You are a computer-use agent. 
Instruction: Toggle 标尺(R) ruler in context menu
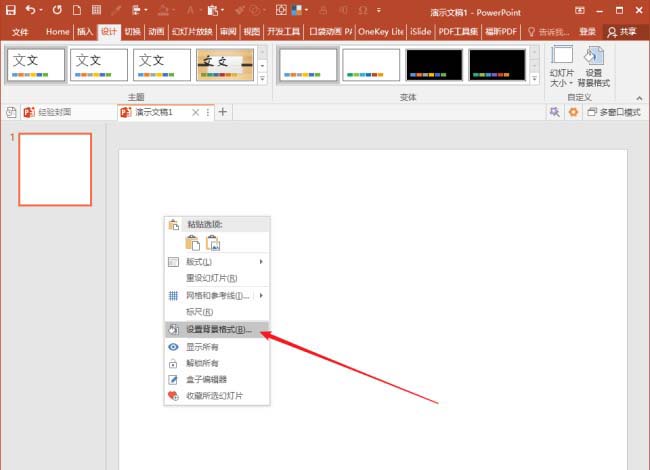click(x=216, y=312)
